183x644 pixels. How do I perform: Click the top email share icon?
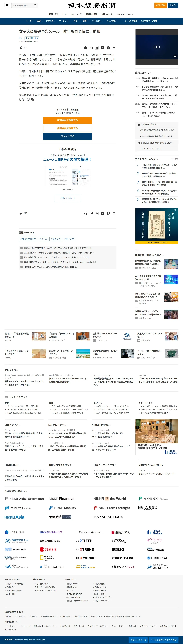(x=91, y=48)
